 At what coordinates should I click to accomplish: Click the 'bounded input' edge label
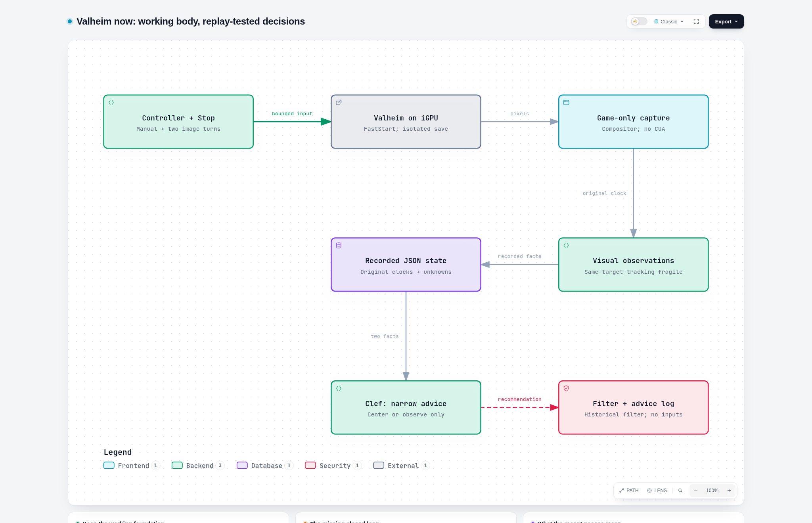[x=292, y=114]
